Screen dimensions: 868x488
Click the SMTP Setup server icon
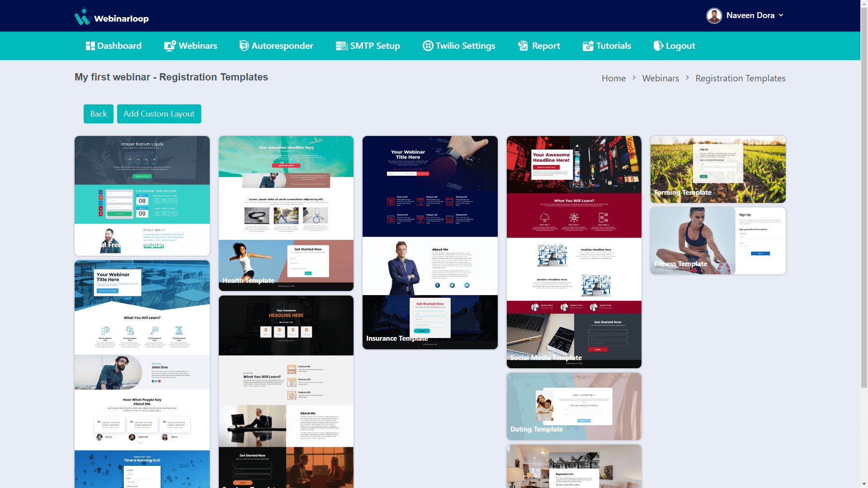(x=341, y=46)
